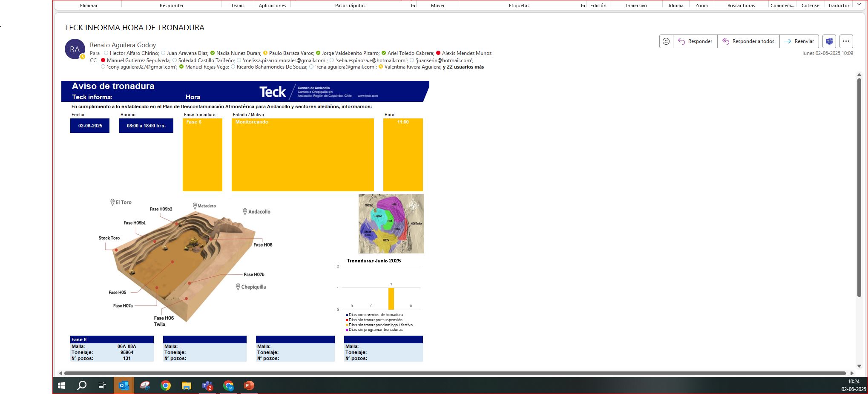Image resolution: width=868 pixels, height=394 pixels.
Task: Click presence status icon of Paulo Barraza Varos
Action: (x=265, y=53)
